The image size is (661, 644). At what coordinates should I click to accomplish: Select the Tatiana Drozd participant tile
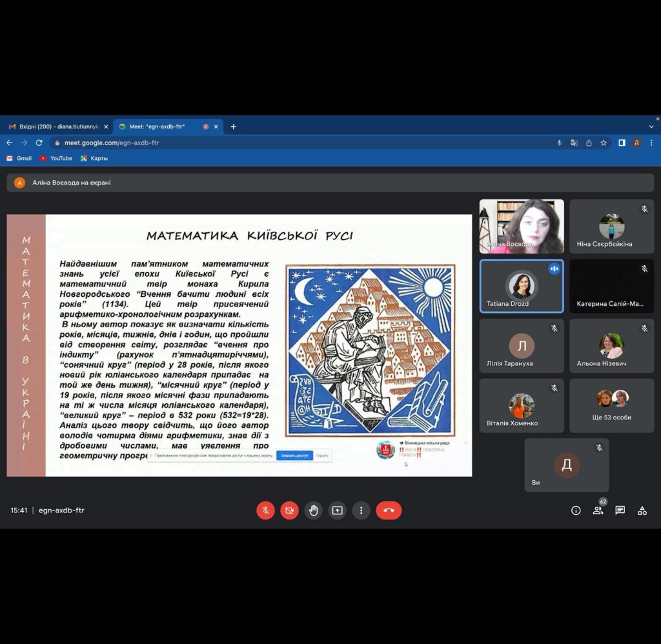(522, 286)
